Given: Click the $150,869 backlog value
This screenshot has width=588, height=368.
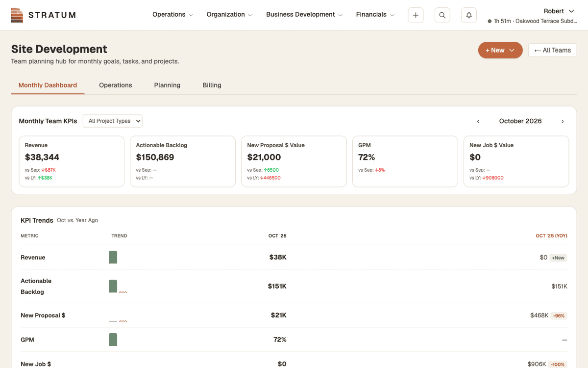Looking at the screenshot, I should click(x=155, y=158).
